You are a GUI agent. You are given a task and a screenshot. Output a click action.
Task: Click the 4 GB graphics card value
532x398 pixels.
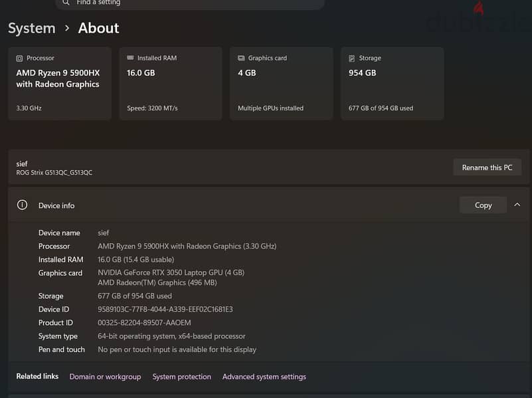(246, 73)
